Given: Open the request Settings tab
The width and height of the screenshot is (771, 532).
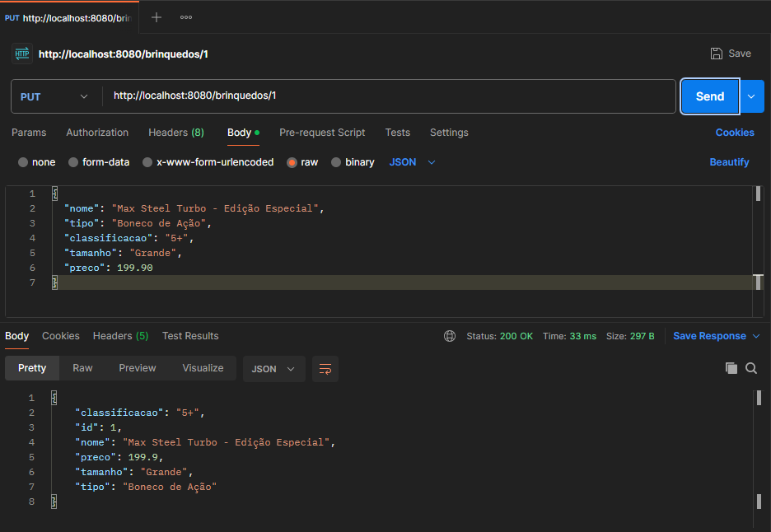Looking at the screenshot, I should coord(449,133).
